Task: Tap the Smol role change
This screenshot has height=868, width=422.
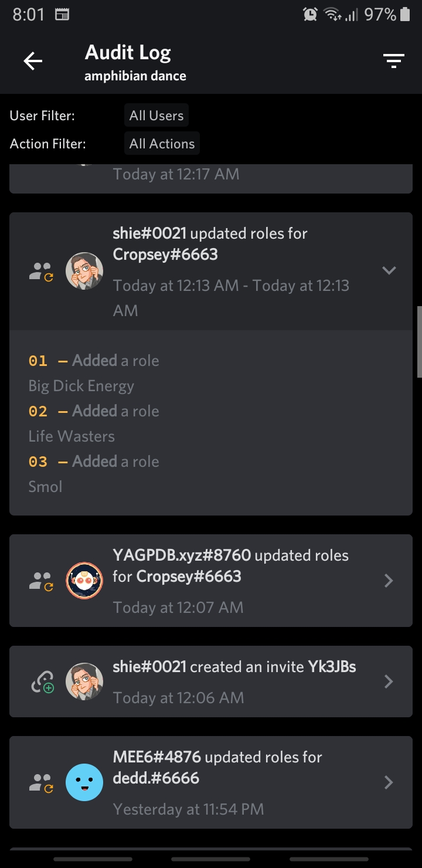Action: point(45,487)
